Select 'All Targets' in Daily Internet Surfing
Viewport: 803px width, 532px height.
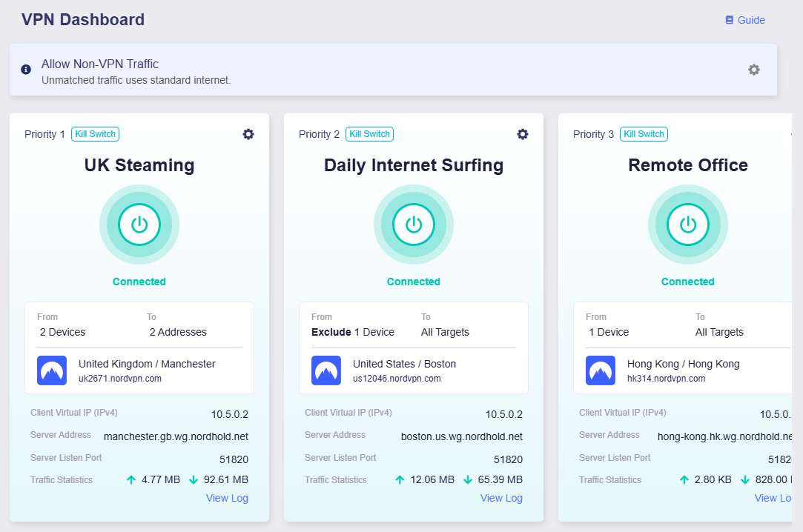click(x=445, y=332)
